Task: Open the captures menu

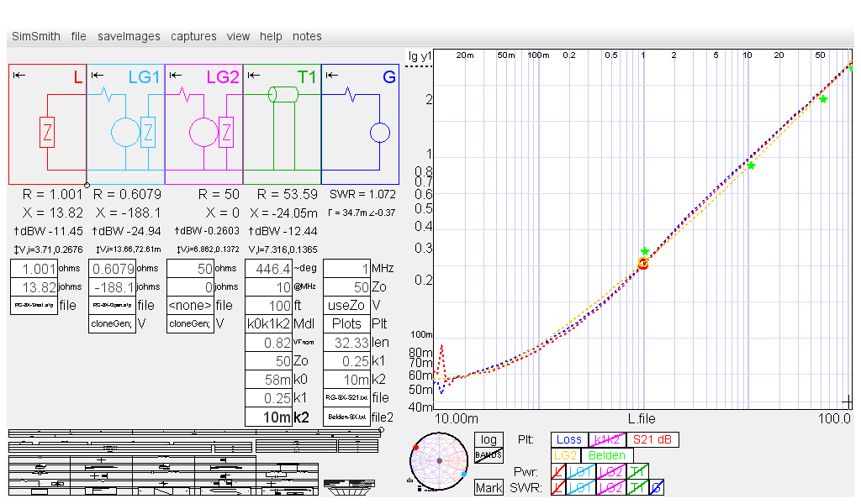Action: click(x=193, y=36)
